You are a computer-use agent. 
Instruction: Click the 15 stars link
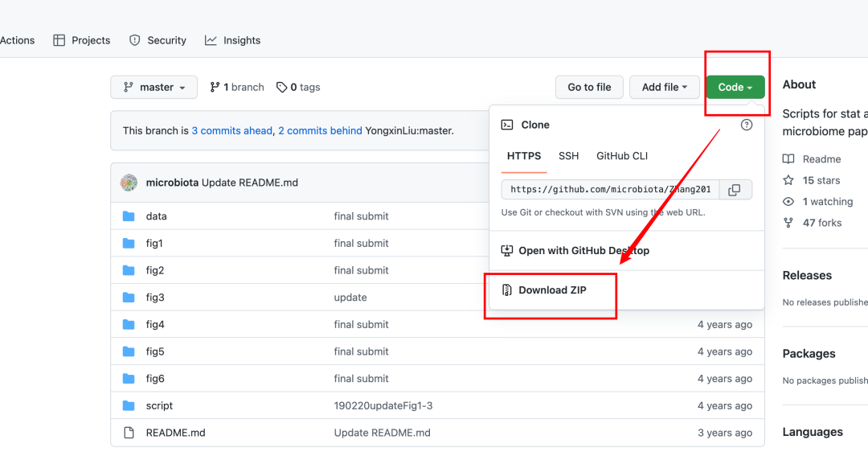coord(821,181)
